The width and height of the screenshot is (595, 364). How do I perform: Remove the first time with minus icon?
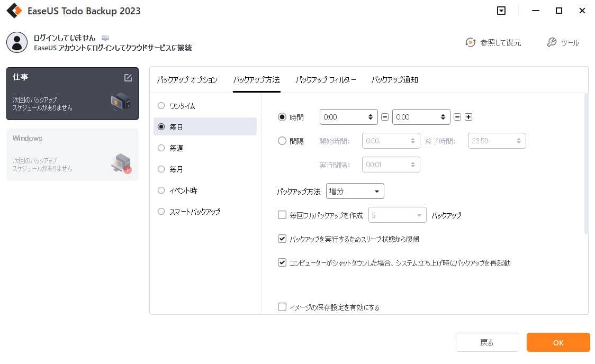point(385,117)
